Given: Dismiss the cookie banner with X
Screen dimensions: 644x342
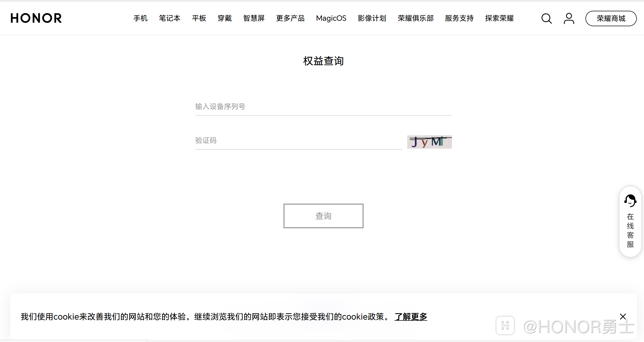Looking at the screenshot, I should tap(623, 316).
